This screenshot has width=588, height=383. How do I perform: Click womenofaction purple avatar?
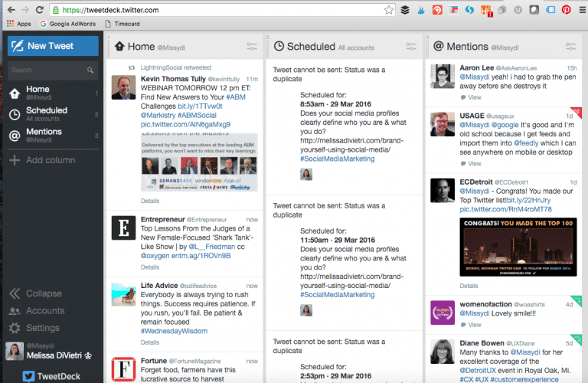point(443,313)
